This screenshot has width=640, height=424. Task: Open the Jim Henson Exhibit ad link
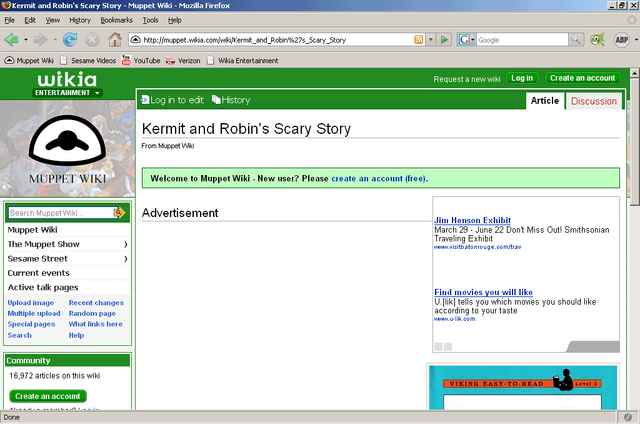point(472,220)
